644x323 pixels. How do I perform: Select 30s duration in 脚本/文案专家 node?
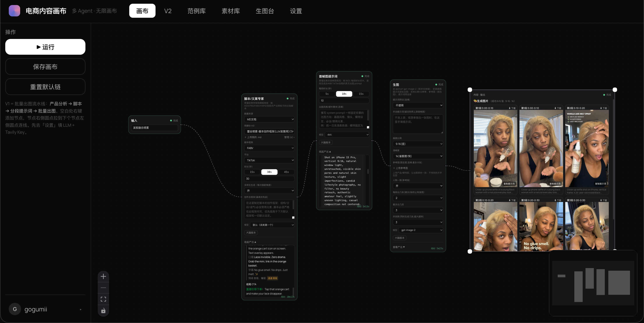tap(269, 172)
